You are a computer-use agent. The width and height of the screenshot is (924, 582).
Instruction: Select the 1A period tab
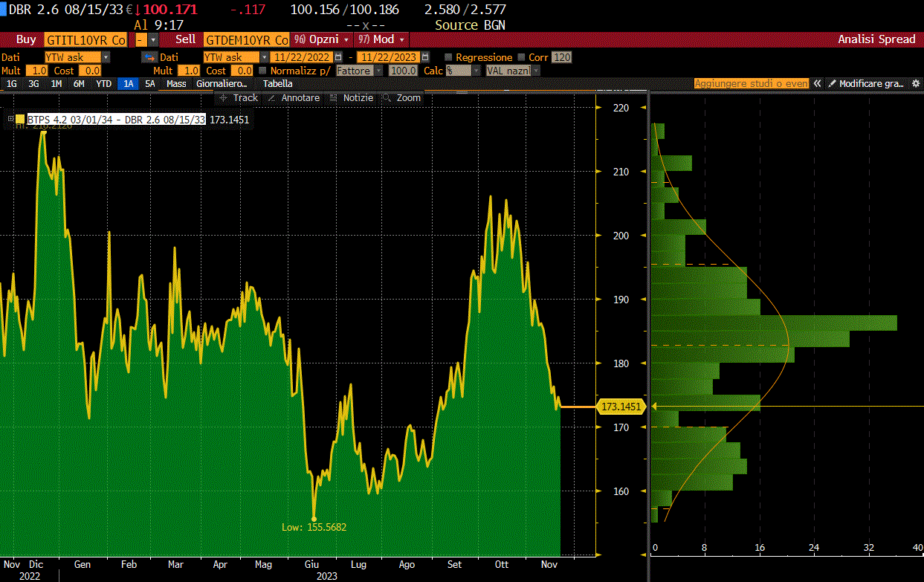click(129, 84)
